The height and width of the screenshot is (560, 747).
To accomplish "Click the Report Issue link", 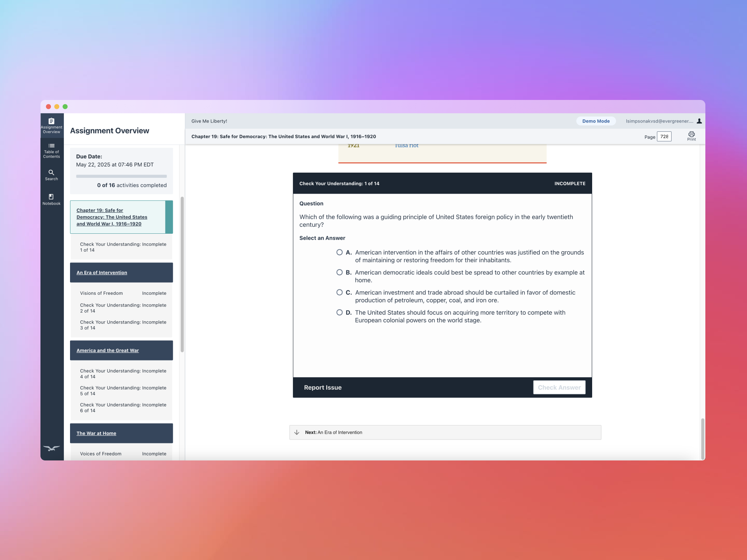I will pyautogui.click(x=323, y=387).
